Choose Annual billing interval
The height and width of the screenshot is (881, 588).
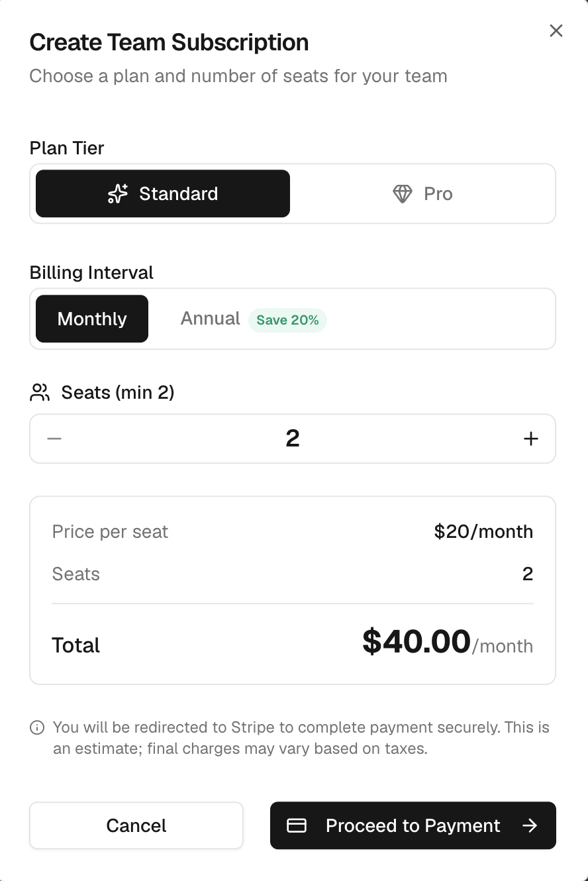(210, 319)
